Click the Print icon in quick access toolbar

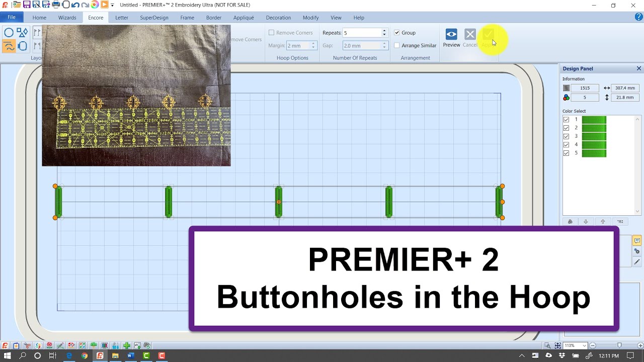pyautogui.click(x=56, y=5)
